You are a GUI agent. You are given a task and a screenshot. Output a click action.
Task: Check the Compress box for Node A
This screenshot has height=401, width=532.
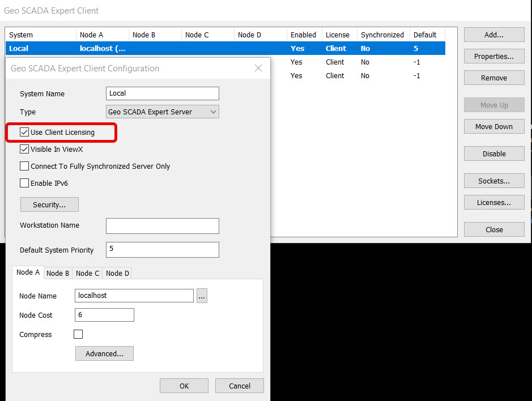78,334
